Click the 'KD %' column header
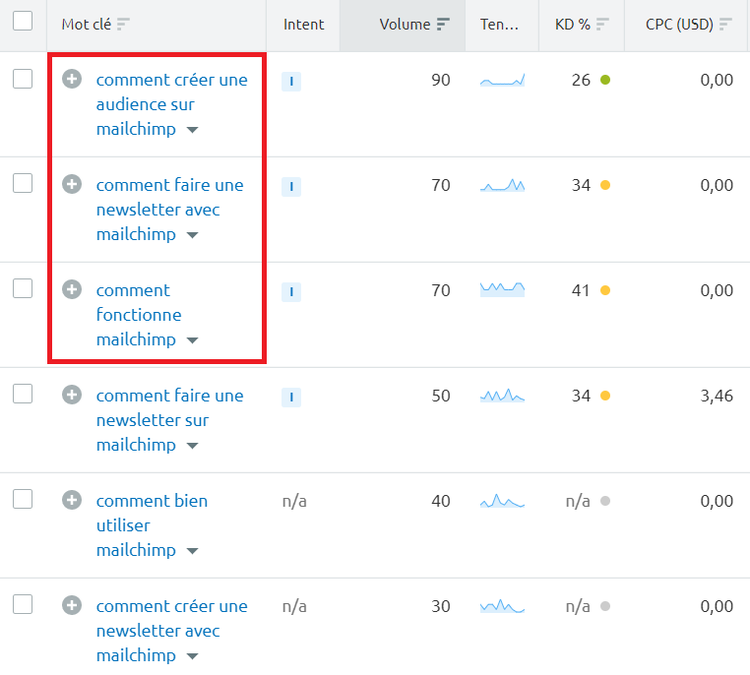The height and width of the screenshot is (675, 750). (x=573, y=24)
